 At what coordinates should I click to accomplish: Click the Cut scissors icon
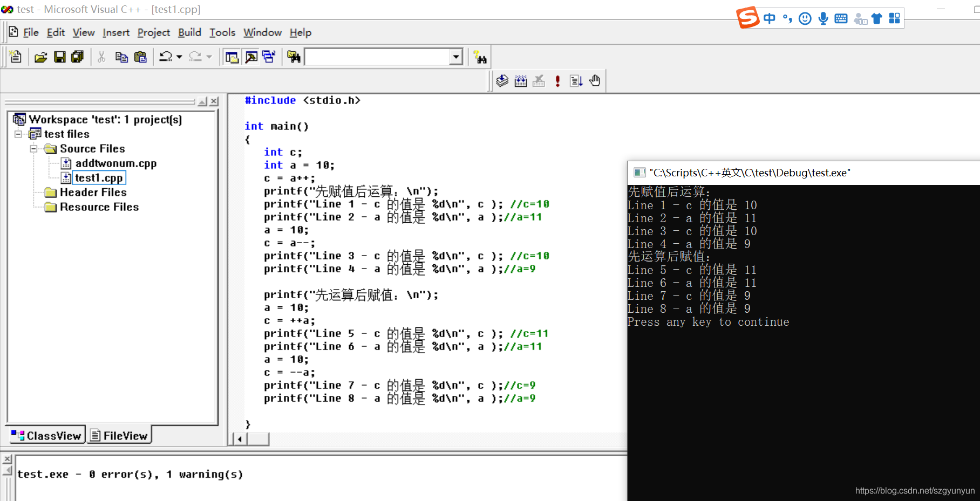(x=101, y=57)
